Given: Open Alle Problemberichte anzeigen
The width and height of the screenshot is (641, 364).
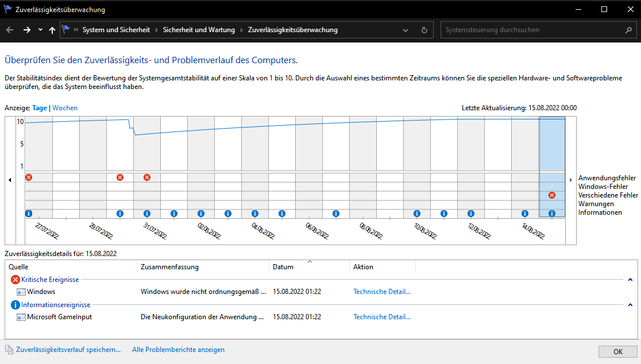Looking at the screenshot, I should click(178, 350).
